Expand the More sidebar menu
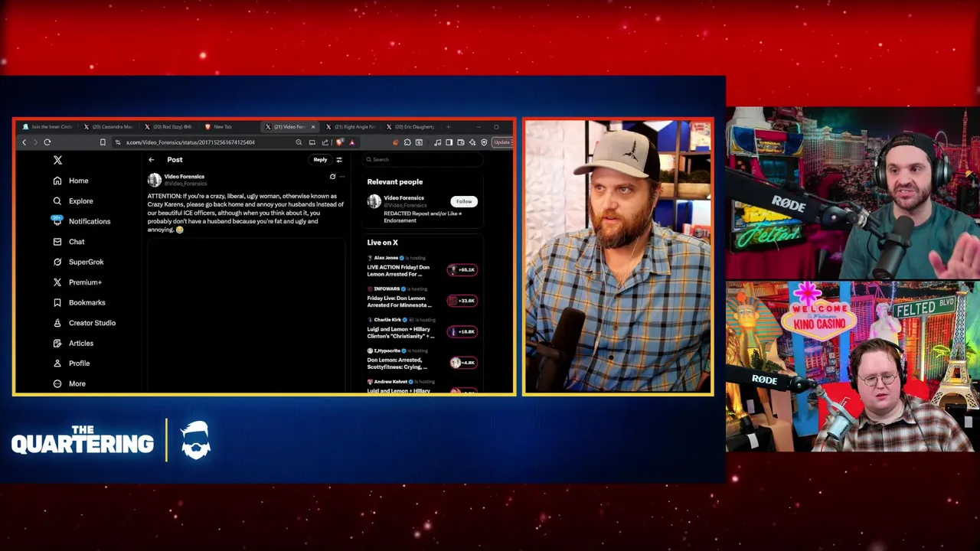The height and width of the screenshot is (551, 980). (69, 383)
